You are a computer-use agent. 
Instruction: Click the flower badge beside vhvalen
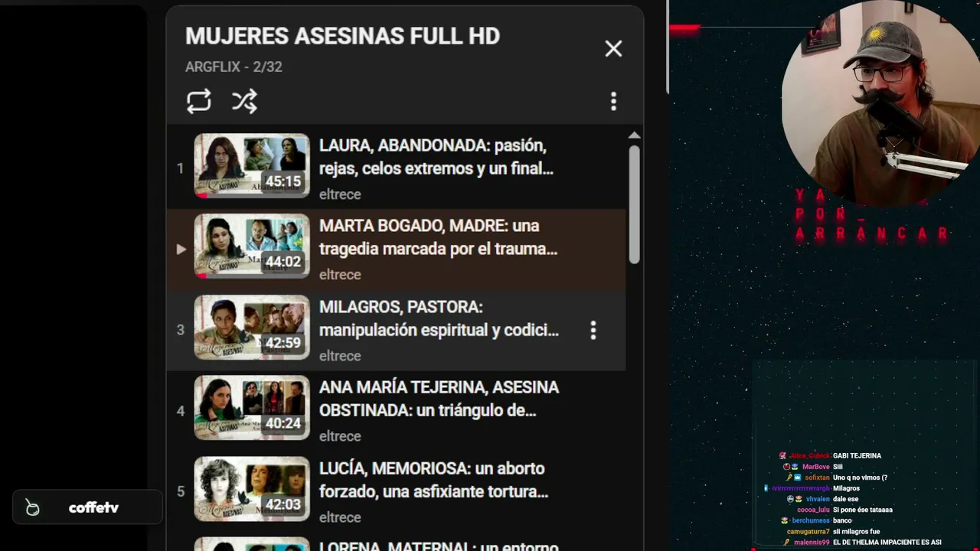799,499
